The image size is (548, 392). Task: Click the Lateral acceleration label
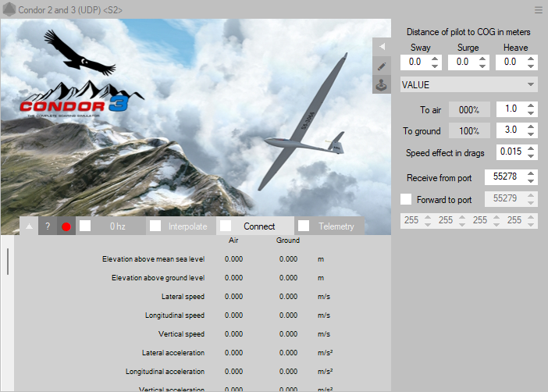[173, 353]
